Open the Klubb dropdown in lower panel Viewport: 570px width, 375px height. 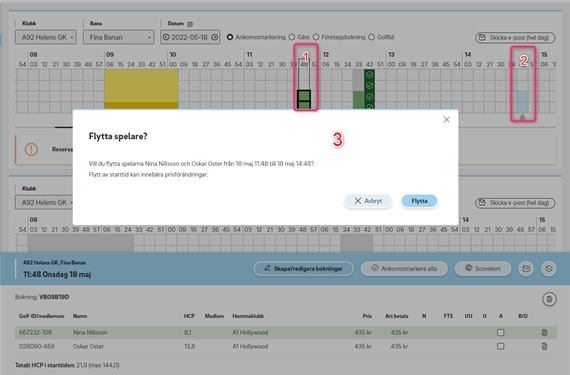(44, 202)
